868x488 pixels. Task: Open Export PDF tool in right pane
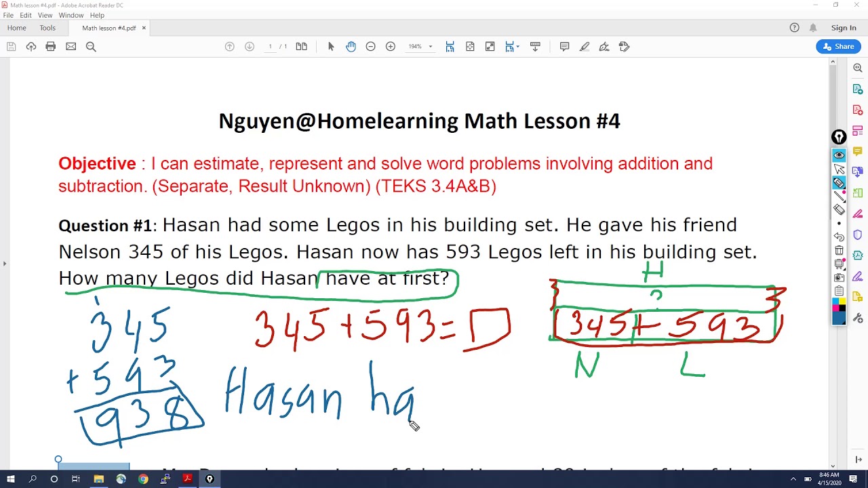[x=858, y=89]
